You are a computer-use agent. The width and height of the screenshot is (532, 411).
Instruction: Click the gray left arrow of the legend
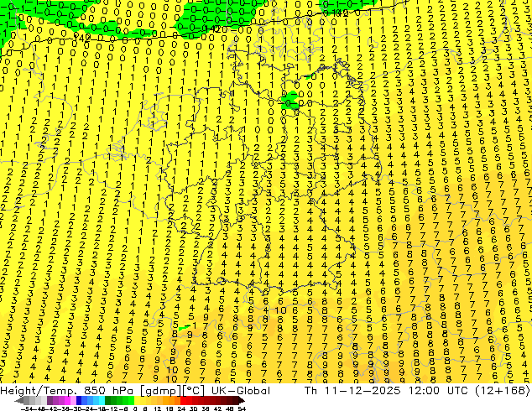pyautogui.click(x=19, y=401)
